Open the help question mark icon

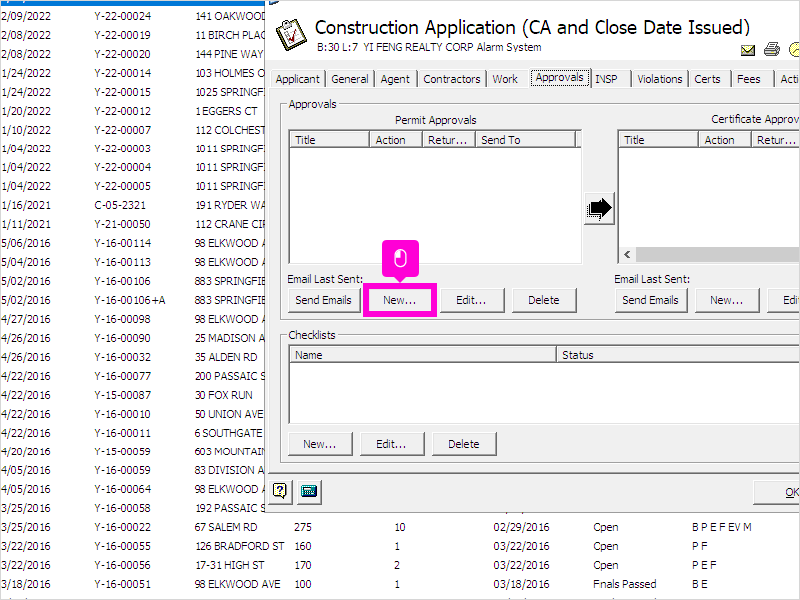(280, 491)
